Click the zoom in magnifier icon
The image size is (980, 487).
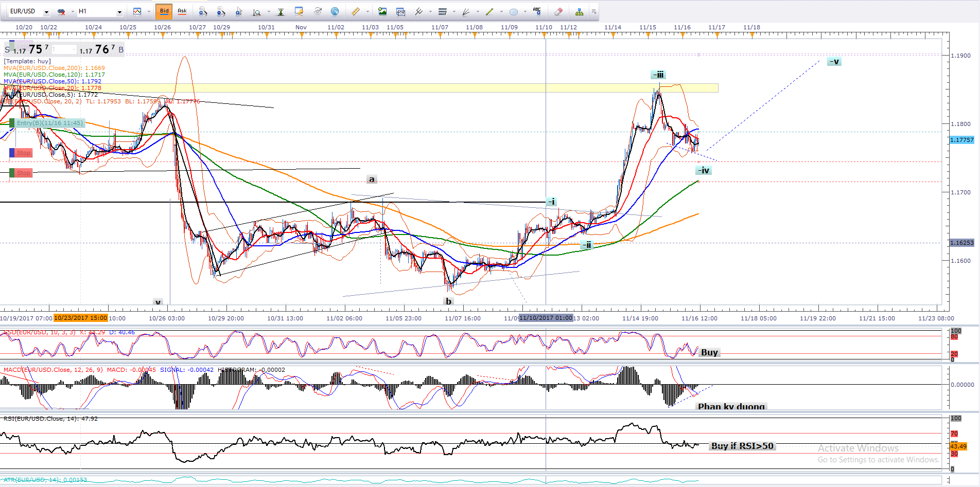click(x=203, y=11)
